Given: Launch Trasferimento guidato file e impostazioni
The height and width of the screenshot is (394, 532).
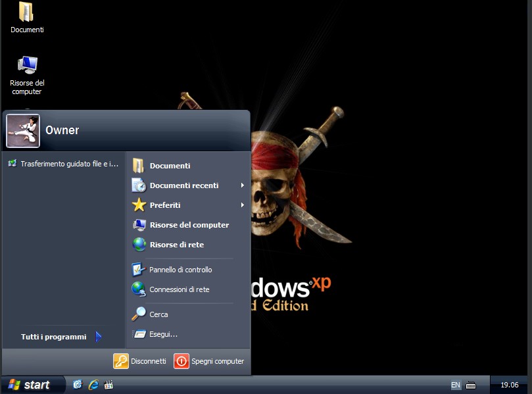Looking at the screenshot, I should click(x=63, y=164).
